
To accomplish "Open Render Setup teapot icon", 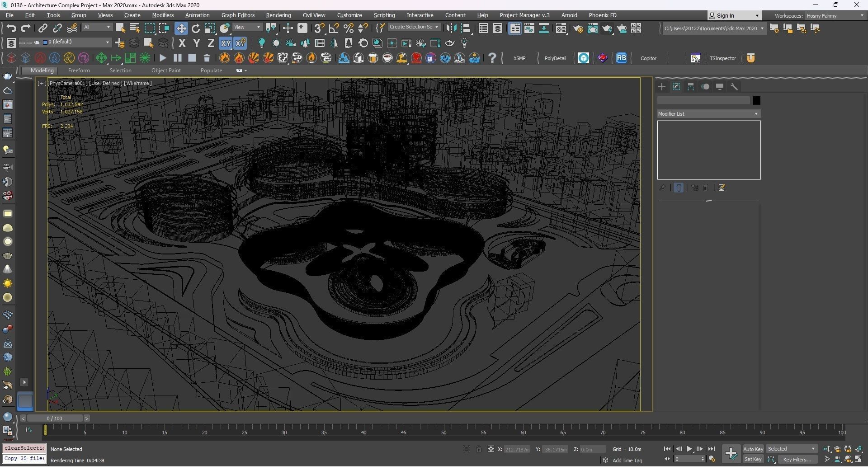I will tap(578, 29).
